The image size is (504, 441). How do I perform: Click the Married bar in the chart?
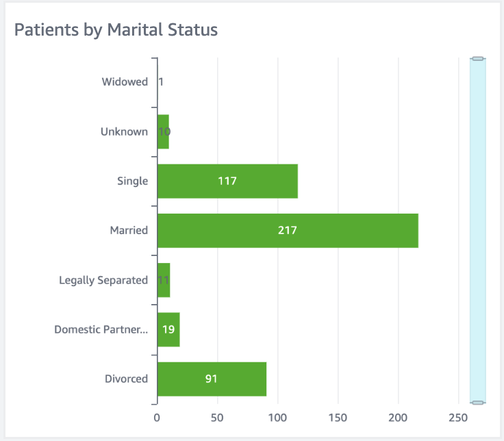288,231
